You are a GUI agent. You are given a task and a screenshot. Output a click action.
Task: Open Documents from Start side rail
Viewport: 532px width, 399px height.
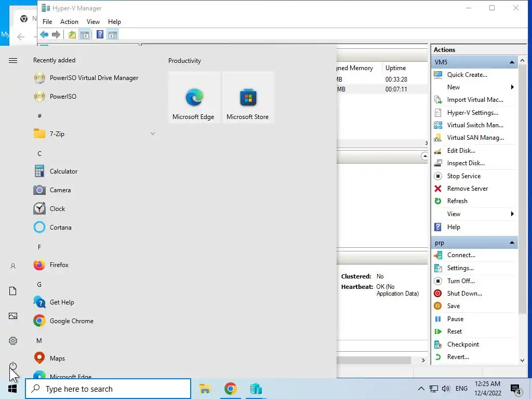[13, 291]
